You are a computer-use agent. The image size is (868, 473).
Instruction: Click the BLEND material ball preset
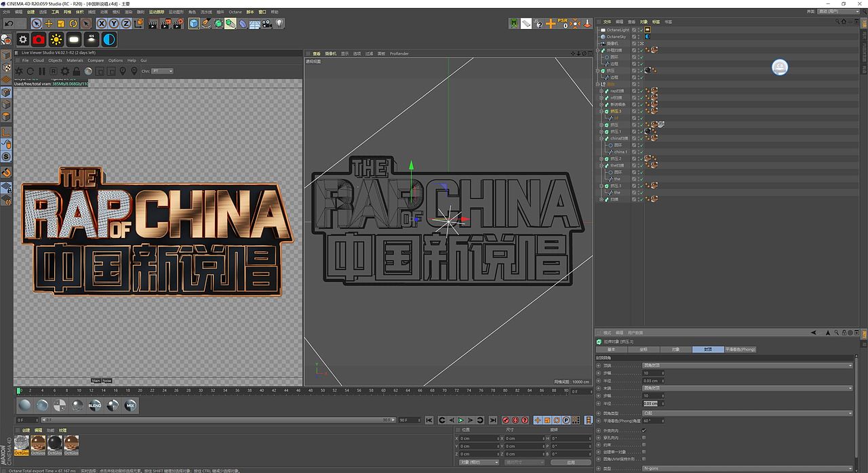point(95,405)
